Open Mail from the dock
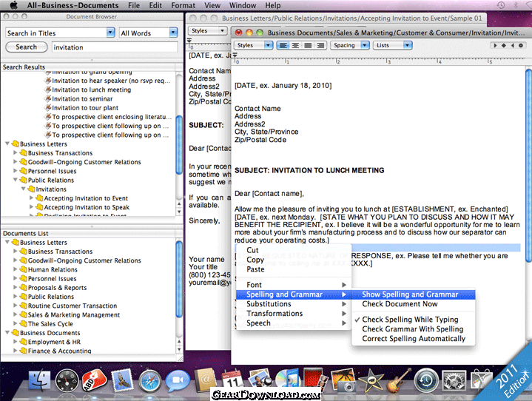The height and width of the screenshot is (401, 532). pyautogui.click(x=122, y=380)
